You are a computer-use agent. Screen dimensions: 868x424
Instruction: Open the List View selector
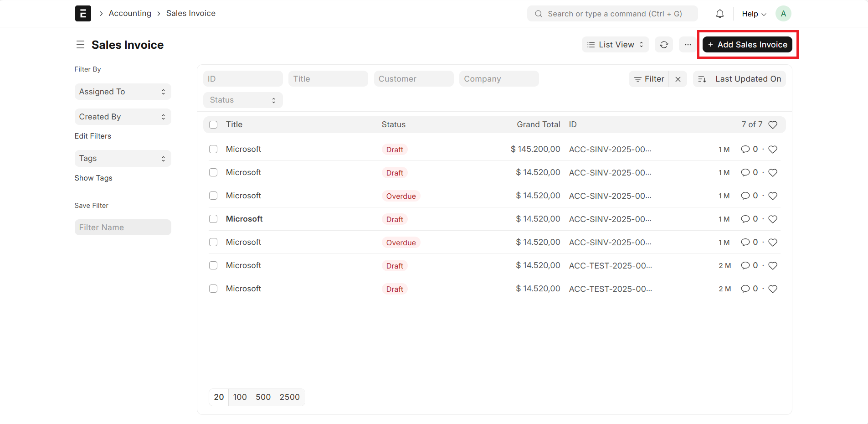615,44
